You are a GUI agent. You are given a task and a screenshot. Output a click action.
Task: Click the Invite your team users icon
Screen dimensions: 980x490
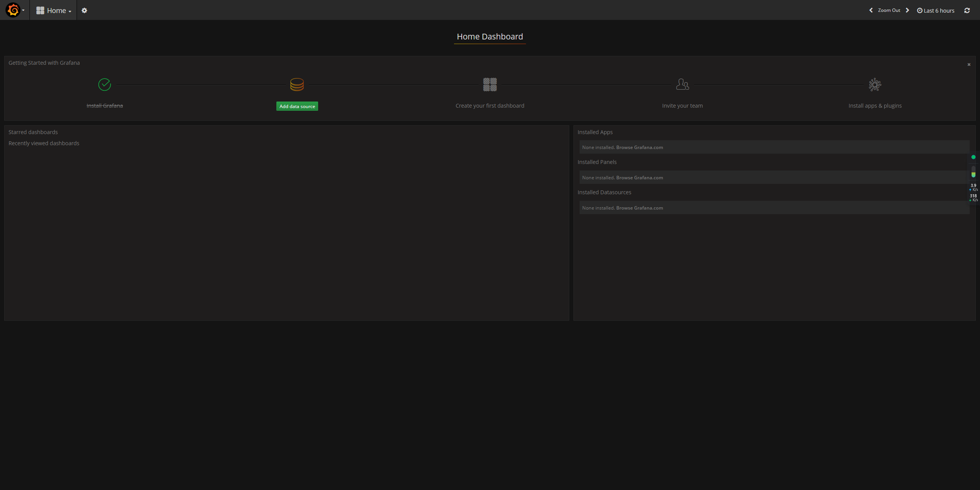[683, 84]
